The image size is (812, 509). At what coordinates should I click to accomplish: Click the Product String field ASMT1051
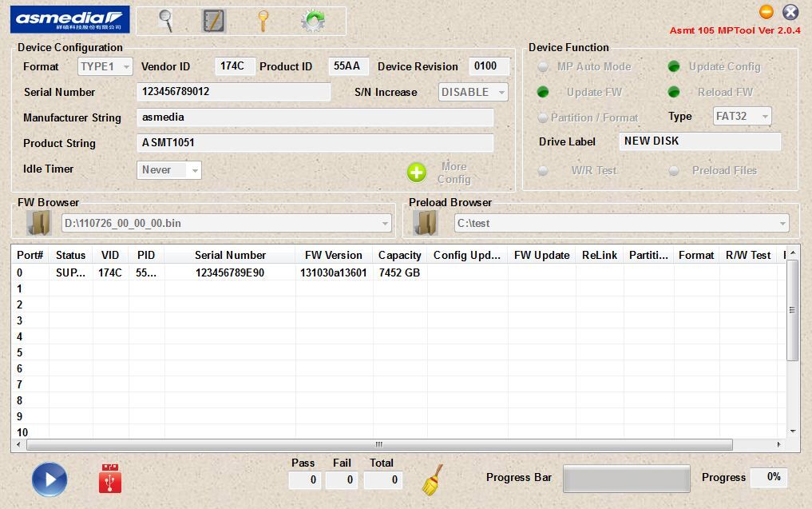315,142
